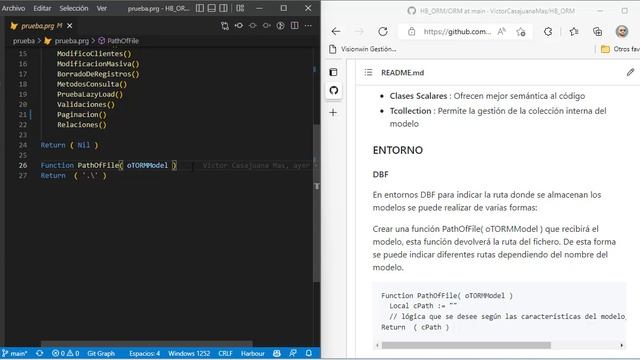This screenshot has width=640, height=360.
Task: Click 'prueba' folder in breadcrumb
Action: 24,41
